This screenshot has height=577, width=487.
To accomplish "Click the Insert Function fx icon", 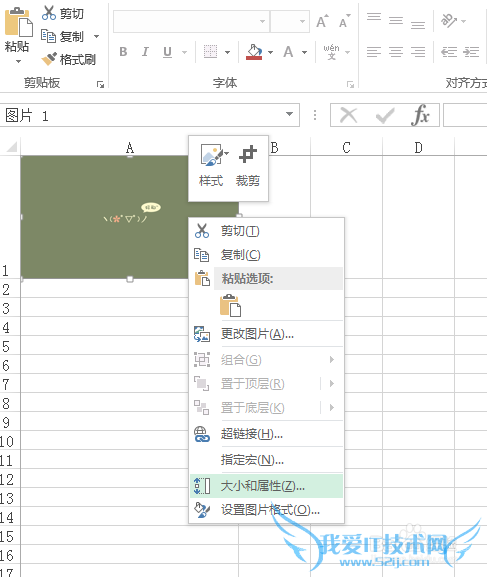I will [x=420, y=116].
